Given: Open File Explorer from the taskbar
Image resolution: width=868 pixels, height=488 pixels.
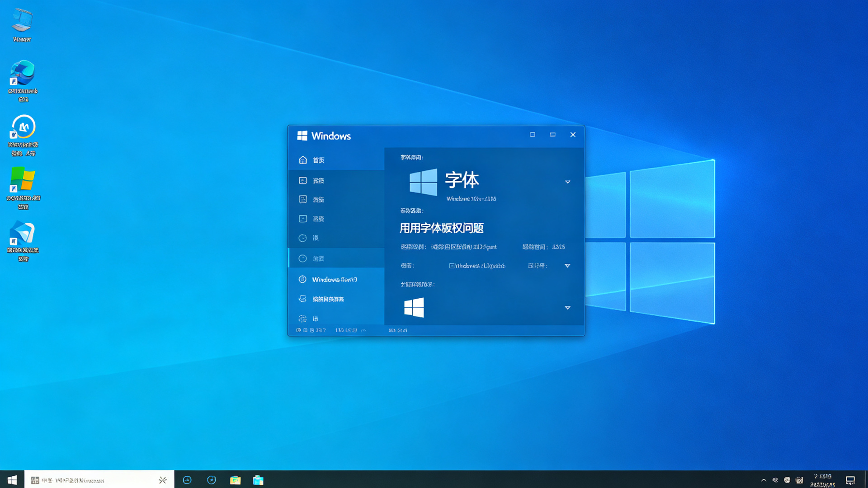Looking at the screenshot, I should [x=235, y=480].
